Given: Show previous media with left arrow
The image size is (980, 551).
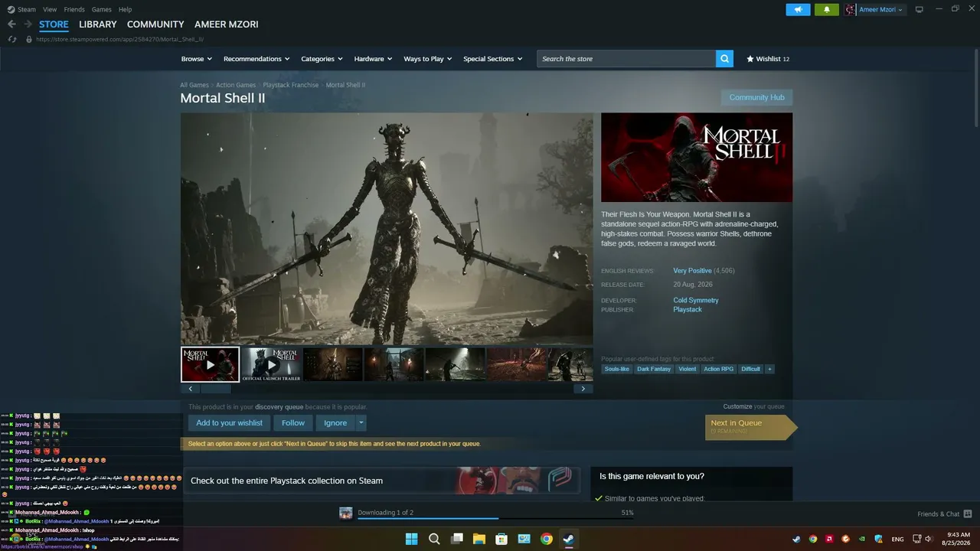Looking at the screenshot, I should pos(189,389).
